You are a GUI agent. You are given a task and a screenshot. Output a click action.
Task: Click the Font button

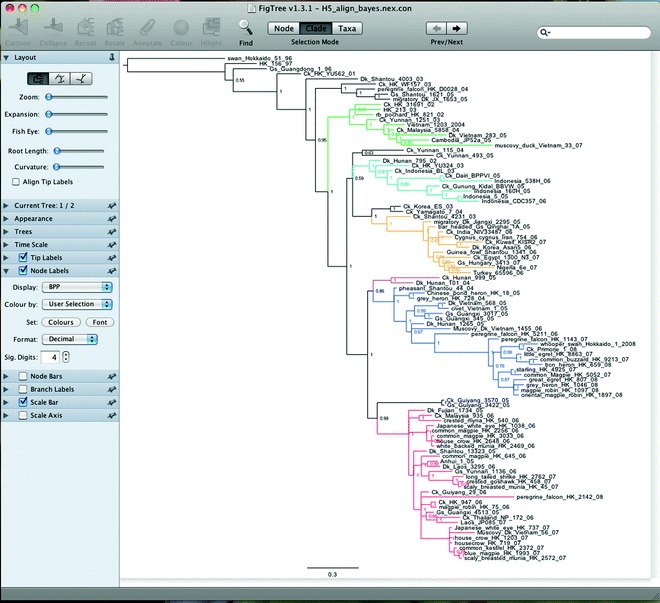pos(98,321)
